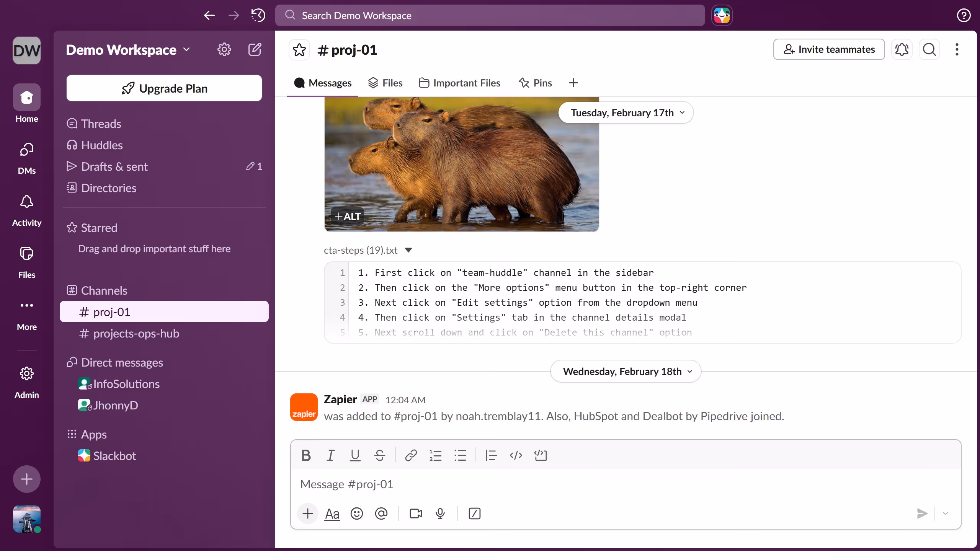Open send options chevron next to send
Image resolution: width=980 pixels, height=551 pixels.
point(946,514)
